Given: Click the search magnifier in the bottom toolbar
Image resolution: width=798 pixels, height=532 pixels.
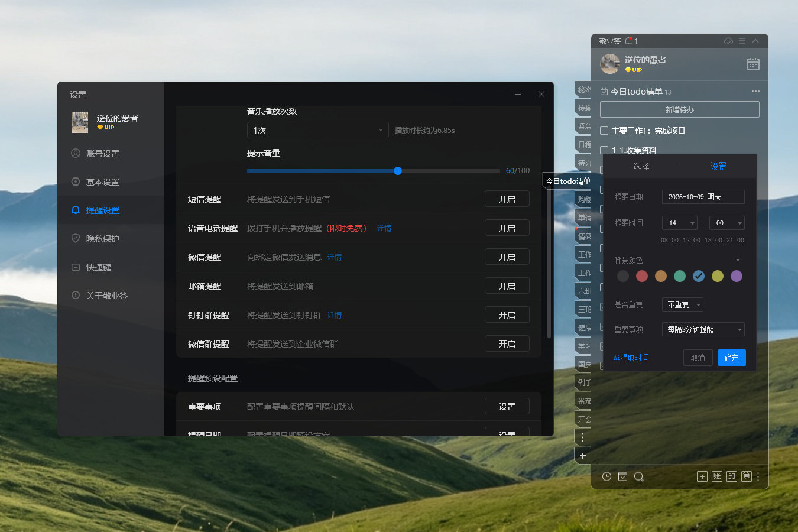Looking at the screenshot, I should tap(638, 476).
